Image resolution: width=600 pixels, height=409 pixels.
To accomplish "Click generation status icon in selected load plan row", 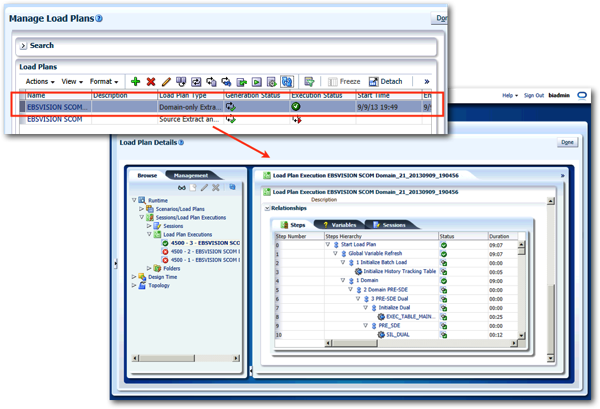I will [x=230, y=107].
